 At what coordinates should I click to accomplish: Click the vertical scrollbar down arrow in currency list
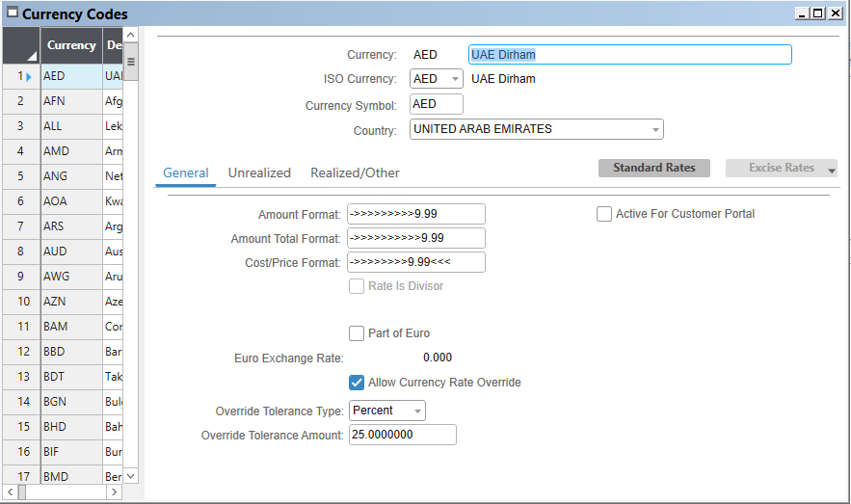tap(132, 475)
